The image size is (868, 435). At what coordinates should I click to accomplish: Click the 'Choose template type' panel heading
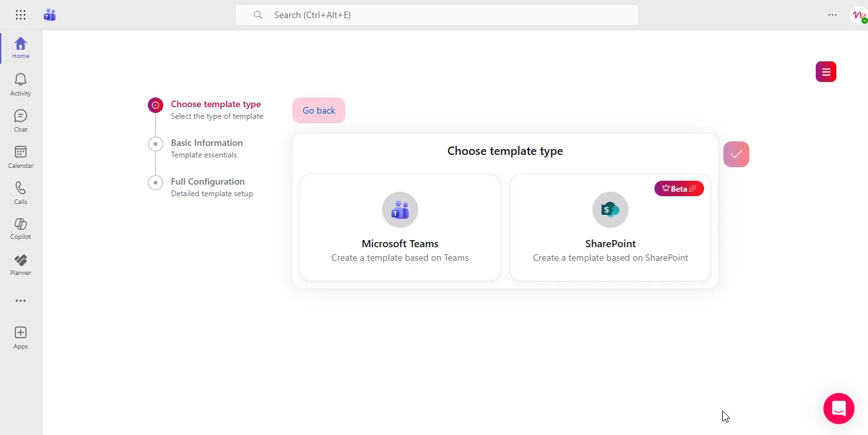505,151
